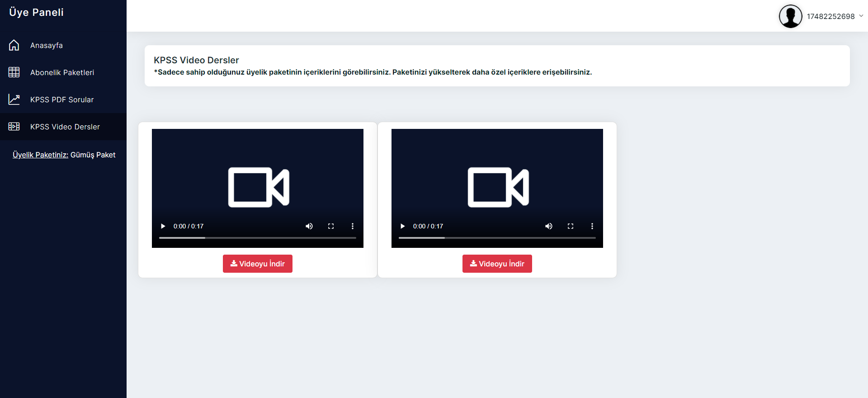
Task: Click the first video's camera thumbnail
Action: pos(259,187)
